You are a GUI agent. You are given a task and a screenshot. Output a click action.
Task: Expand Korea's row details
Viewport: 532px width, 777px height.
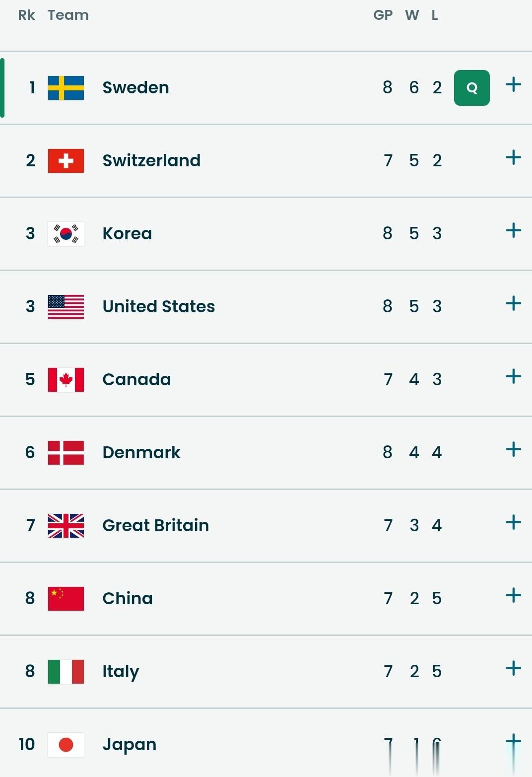(x=513, y=230)
